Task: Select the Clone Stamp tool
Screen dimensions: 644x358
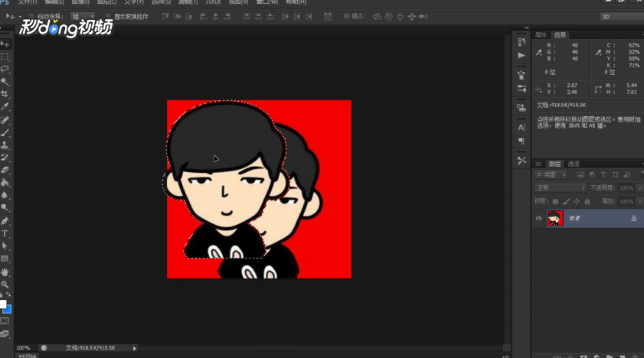Action: pyautogui.click(x=5, y=145)
